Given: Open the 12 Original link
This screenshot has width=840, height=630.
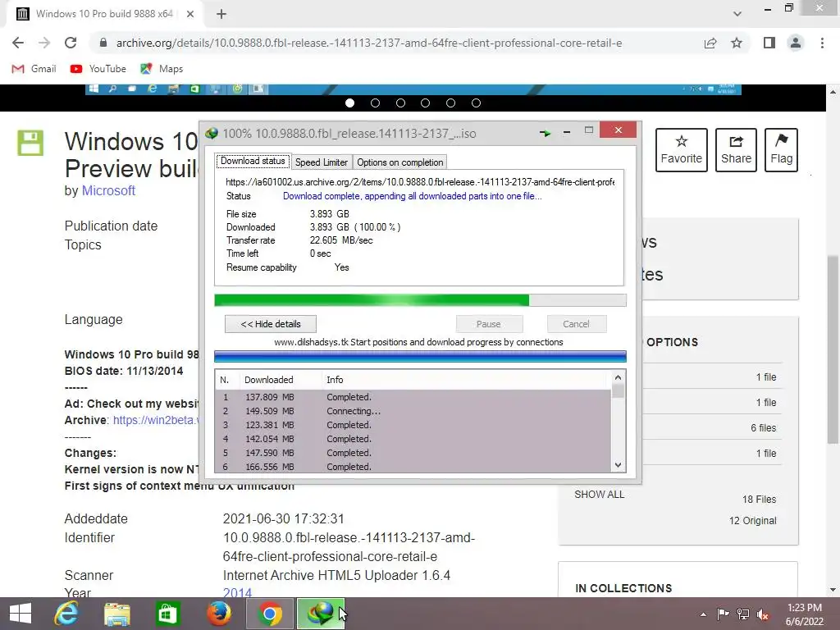Looking at the screenshot, I should point(752,521).
